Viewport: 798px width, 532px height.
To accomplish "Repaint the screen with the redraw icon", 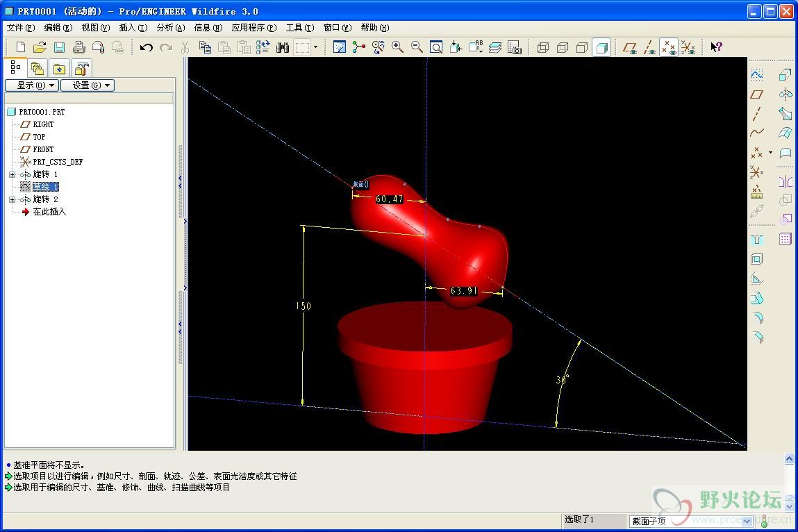I will click(x=340, y=47).
